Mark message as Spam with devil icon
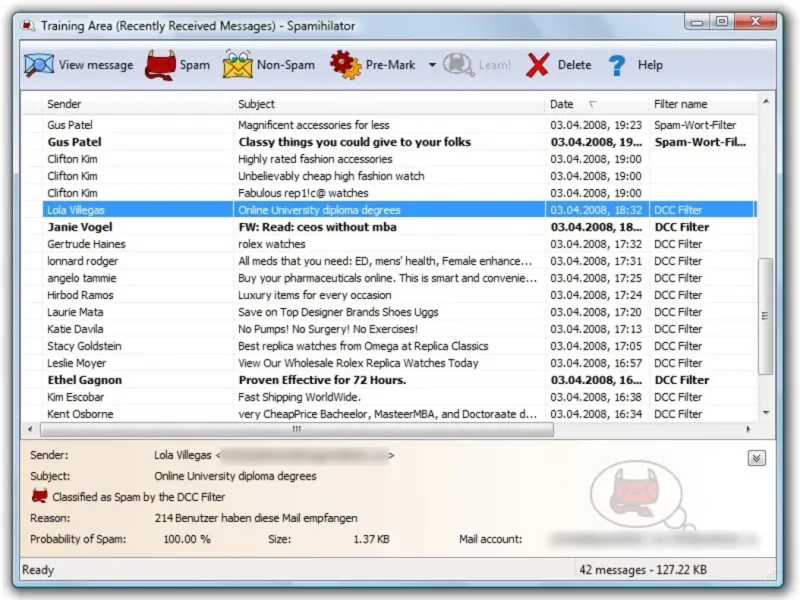800x600 pixels. pyautogui.click(x=160, y=65)
